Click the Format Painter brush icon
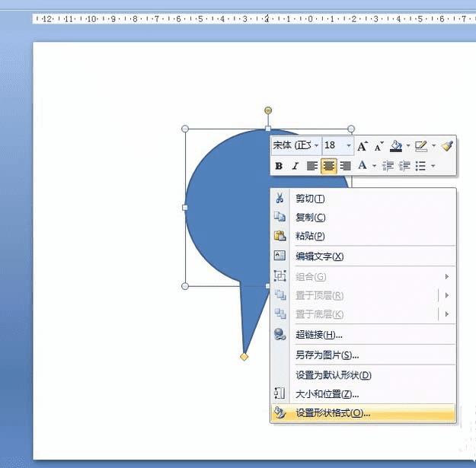 pyautogui.click(x=447, y=146)
